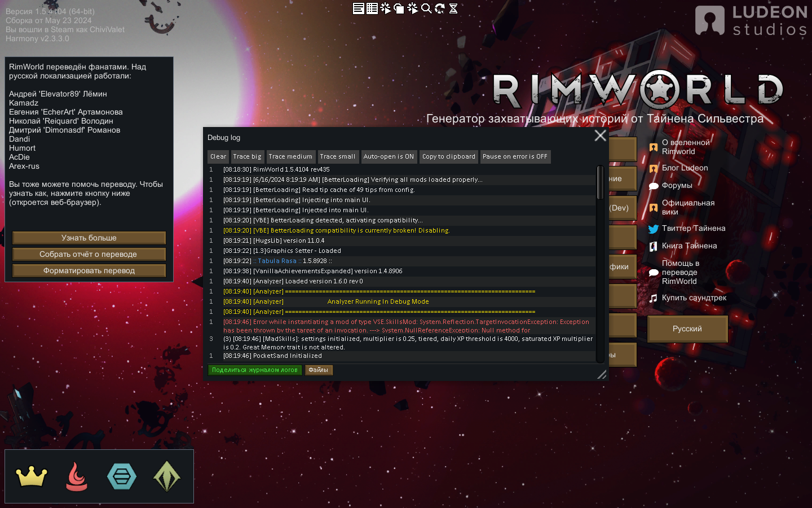The image size is (812, 508).
Task: Click the Twitter bird icon
Action: click(654, 229)
